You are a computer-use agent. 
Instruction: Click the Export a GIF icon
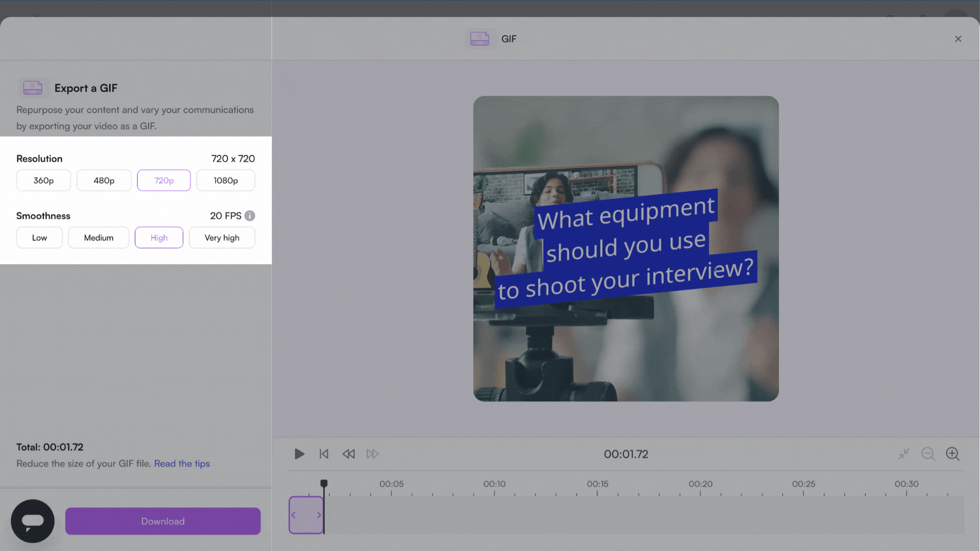[33, 88]
